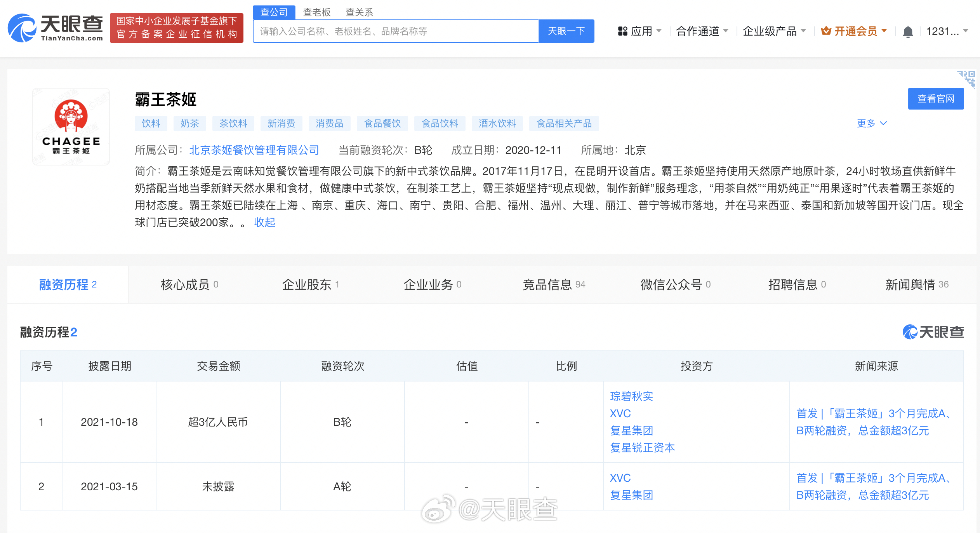This screenshot has width=980, height=533.
Task: Click the 2021-03-15 disclosure date cell
Action: tap(109, 486)
